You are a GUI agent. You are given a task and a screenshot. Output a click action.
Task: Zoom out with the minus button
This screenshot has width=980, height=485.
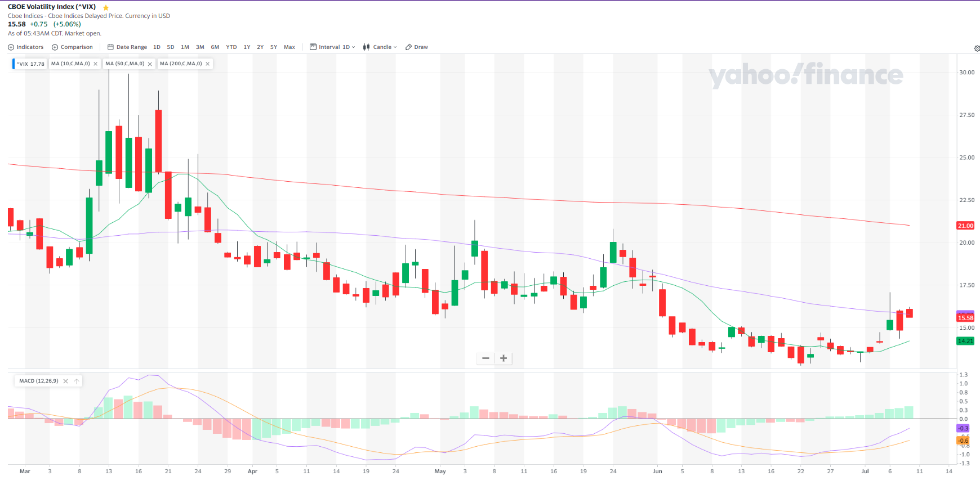tap(485, 358)
